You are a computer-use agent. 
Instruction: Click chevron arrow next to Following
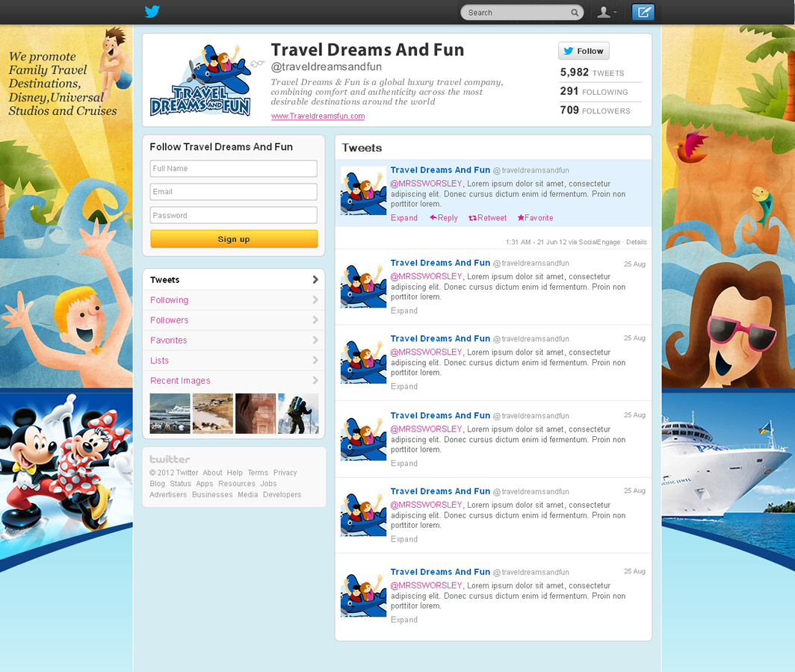315,300
